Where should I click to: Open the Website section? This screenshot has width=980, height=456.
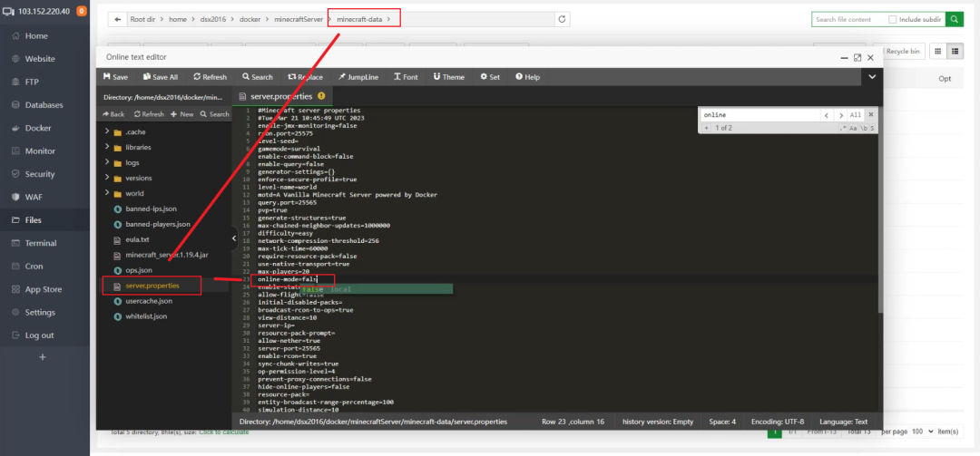[39, 59]
